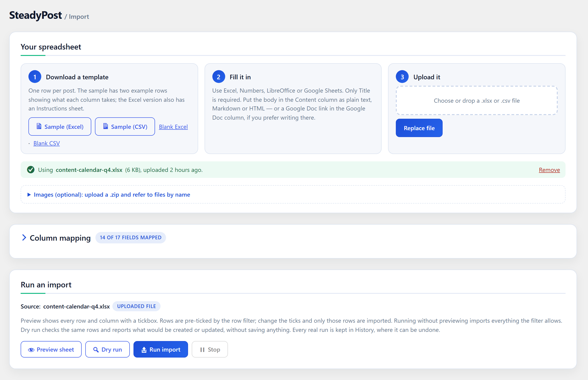This screenshot has height=380, width=588.
Task: Click the Run import button
Action: tap(161, 349)
